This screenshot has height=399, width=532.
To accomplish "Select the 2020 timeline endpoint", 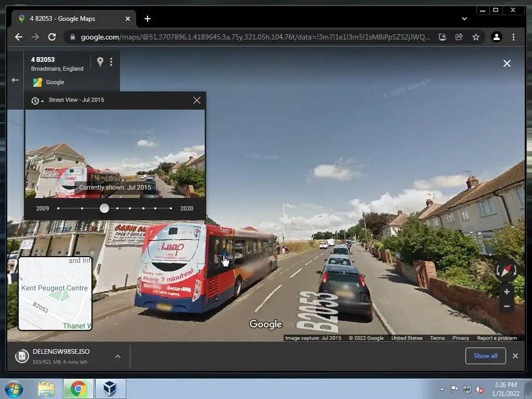I will [x=171, y=208].
